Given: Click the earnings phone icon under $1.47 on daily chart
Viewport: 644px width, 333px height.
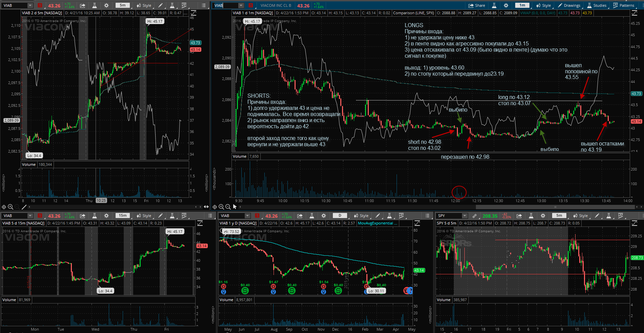Looking at the screenshot, I should pos(273,287).
